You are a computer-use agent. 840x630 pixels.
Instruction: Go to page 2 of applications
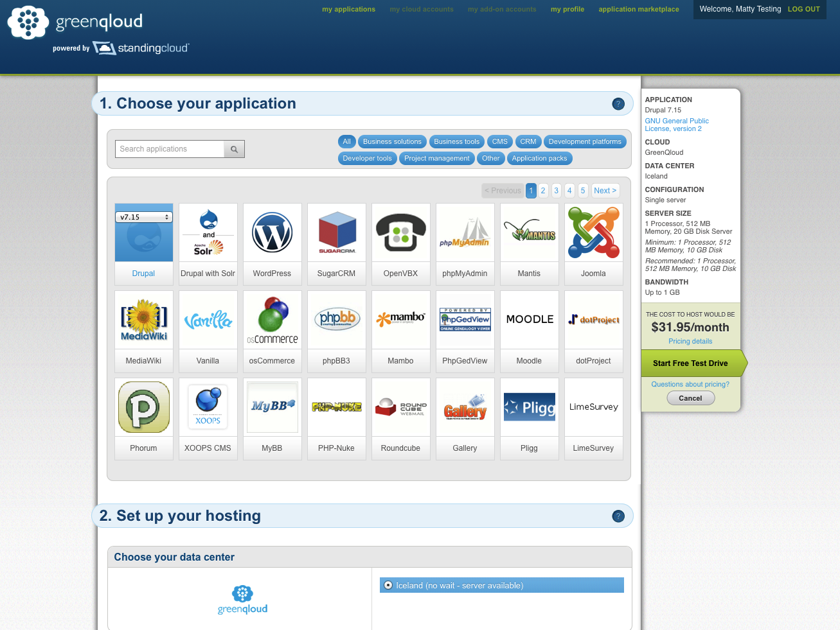coord(543,191)
